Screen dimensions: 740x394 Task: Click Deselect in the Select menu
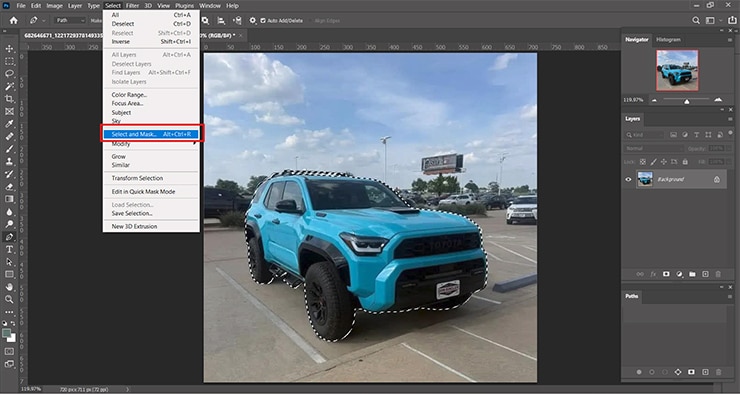point(151,24)
